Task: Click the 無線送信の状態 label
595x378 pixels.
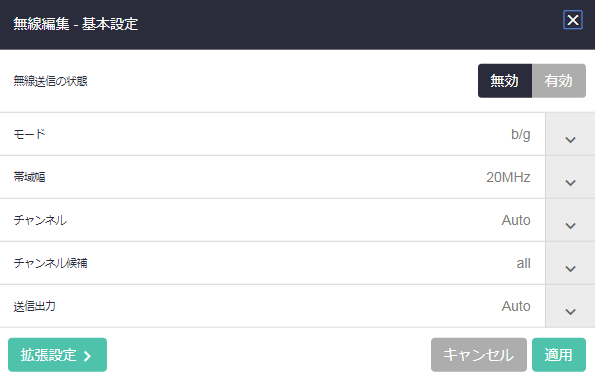Action: click(x=50, y=81)
